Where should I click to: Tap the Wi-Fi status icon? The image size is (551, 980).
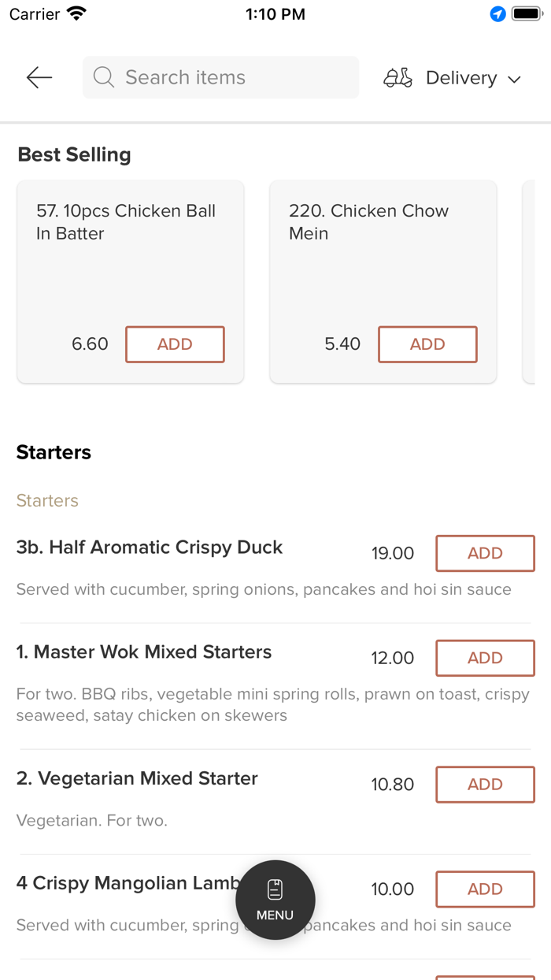tap(77, 14)
